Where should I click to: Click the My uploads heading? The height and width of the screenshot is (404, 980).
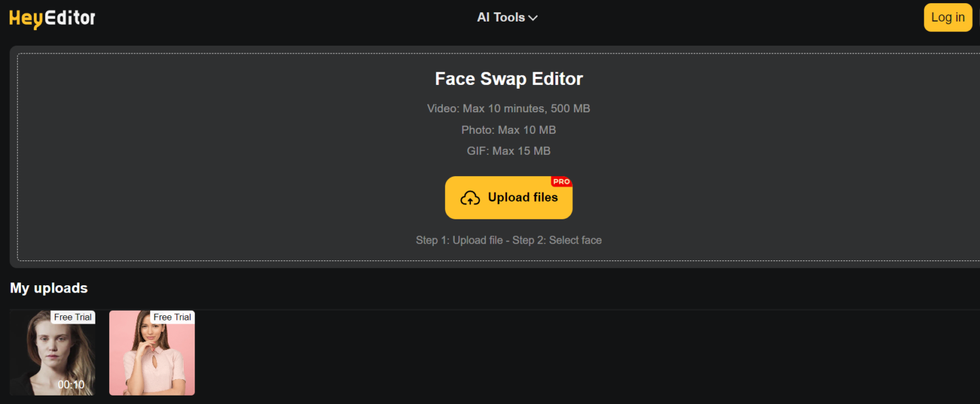click(x=49, y=288)
